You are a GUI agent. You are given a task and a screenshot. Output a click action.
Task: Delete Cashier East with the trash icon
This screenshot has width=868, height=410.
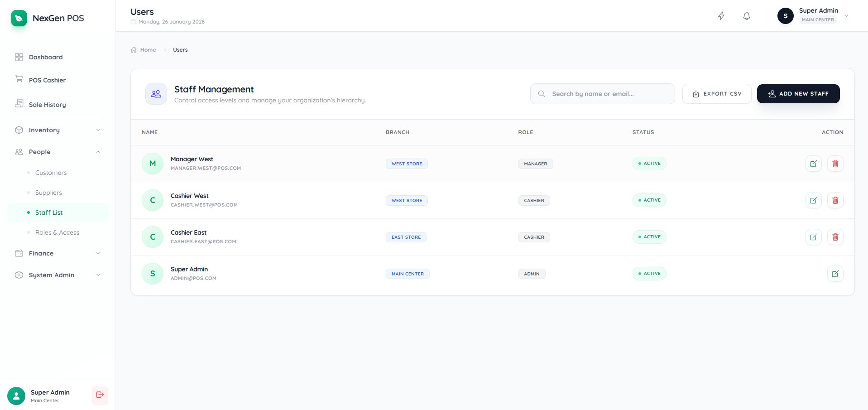(835, 237)
